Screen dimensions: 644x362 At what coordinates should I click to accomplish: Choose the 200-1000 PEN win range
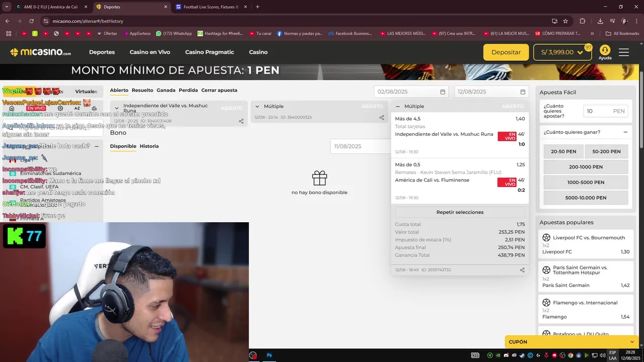click(586, 167)
